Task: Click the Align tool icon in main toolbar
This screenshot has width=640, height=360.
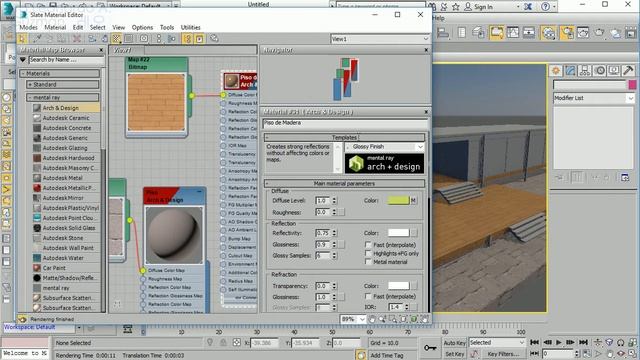Action: (443, 33)
